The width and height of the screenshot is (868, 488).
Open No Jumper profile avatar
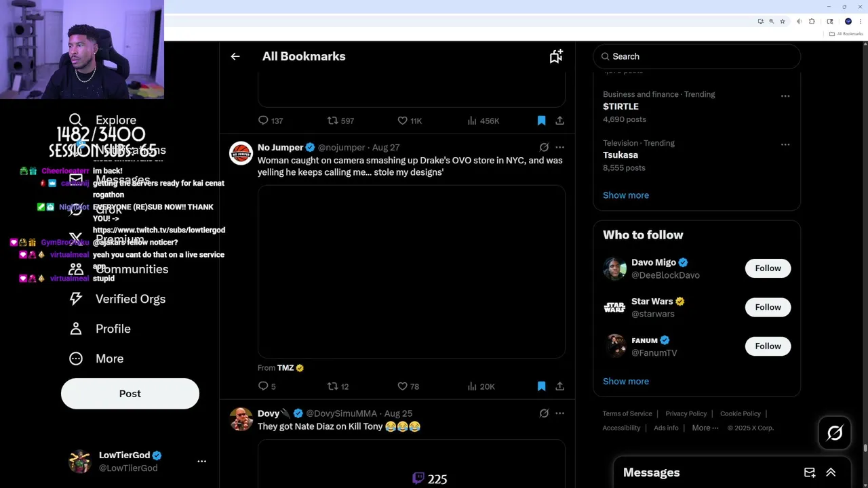click(241, 153)
